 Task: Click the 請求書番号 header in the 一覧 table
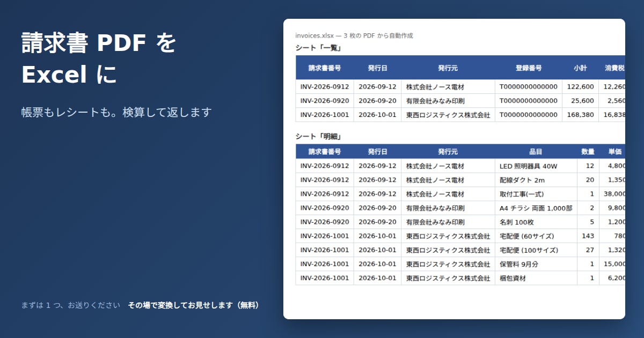pos(325,68)
